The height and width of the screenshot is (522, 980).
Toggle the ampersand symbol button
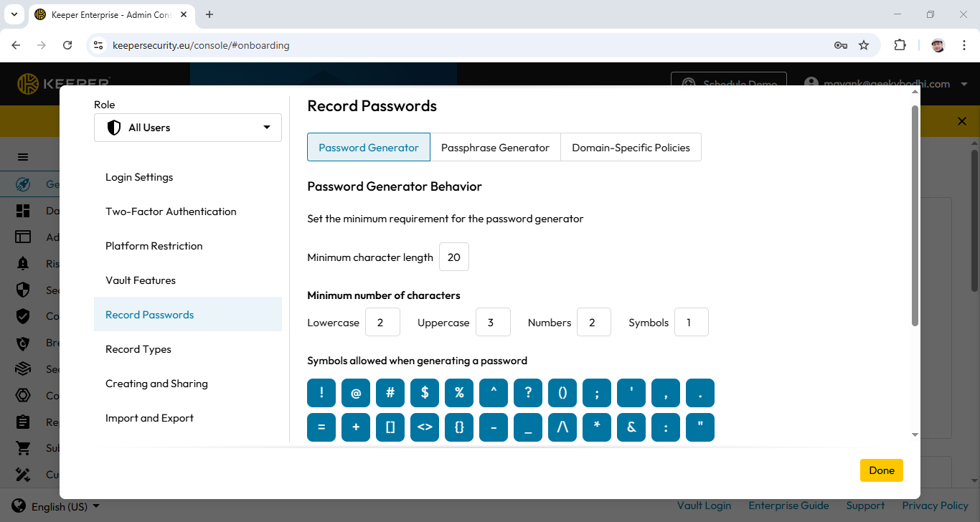click(631, 427)
